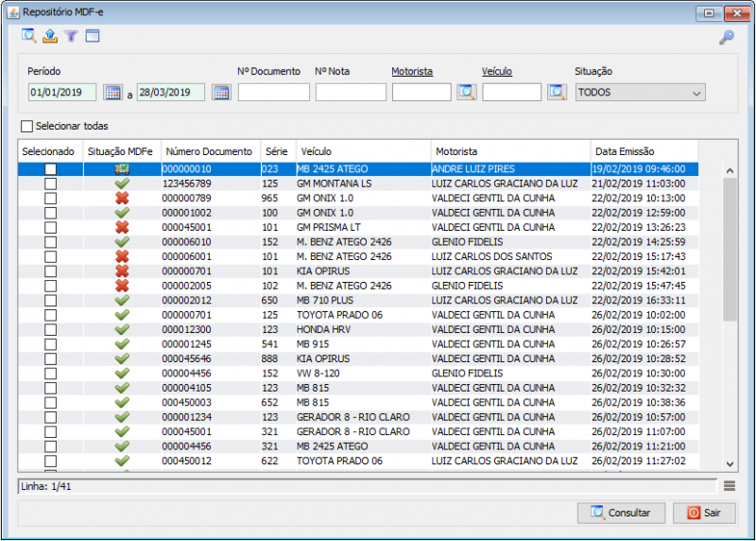Sort by Série column header
Viewport: 756px width, 541px height.
tap(278, 151)
